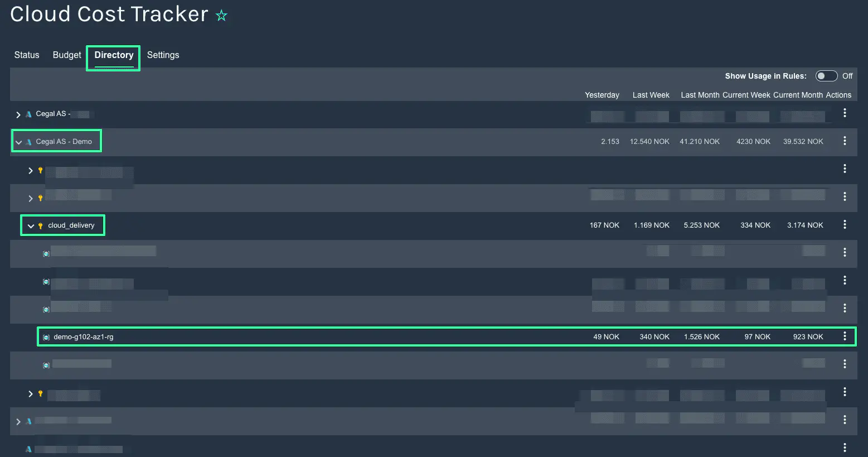Toggle the Show Usage in Rules switch
This screenshot has width=868, height=457.
click(x=826, y=76)
